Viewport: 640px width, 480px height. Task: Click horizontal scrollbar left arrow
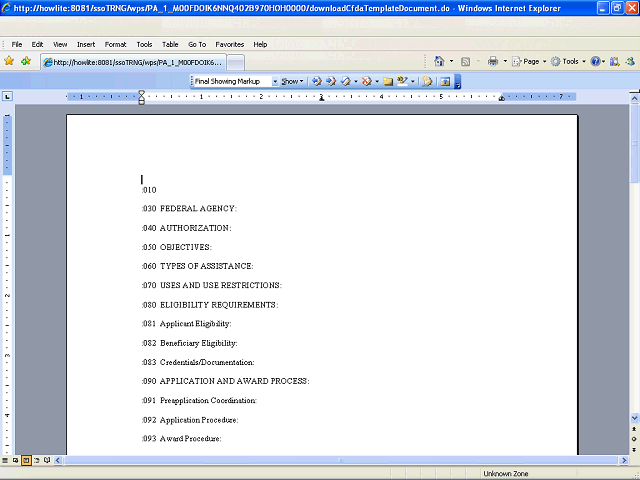(58, 460)
